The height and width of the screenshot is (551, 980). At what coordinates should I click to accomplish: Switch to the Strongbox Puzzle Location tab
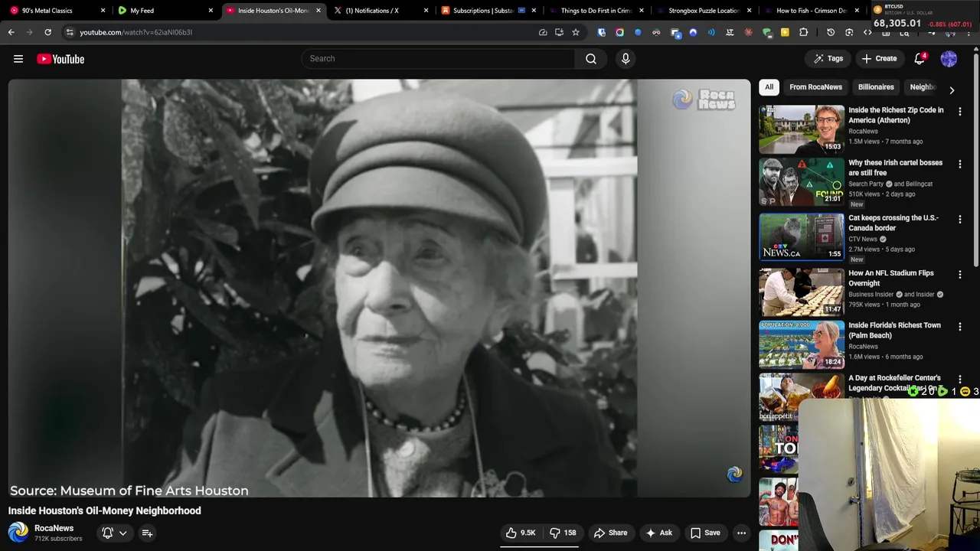coord(703,11)
